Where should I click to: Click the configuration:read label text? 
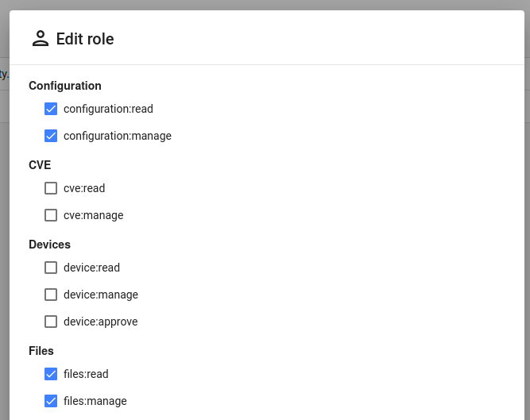coord(108,109)
